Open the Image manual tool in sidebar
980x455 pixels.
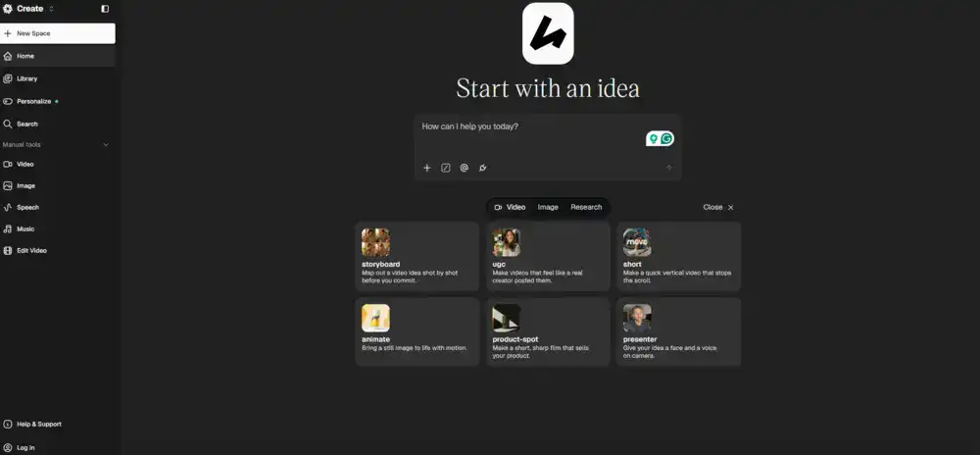pyautogui.click(x=58, y=185)
